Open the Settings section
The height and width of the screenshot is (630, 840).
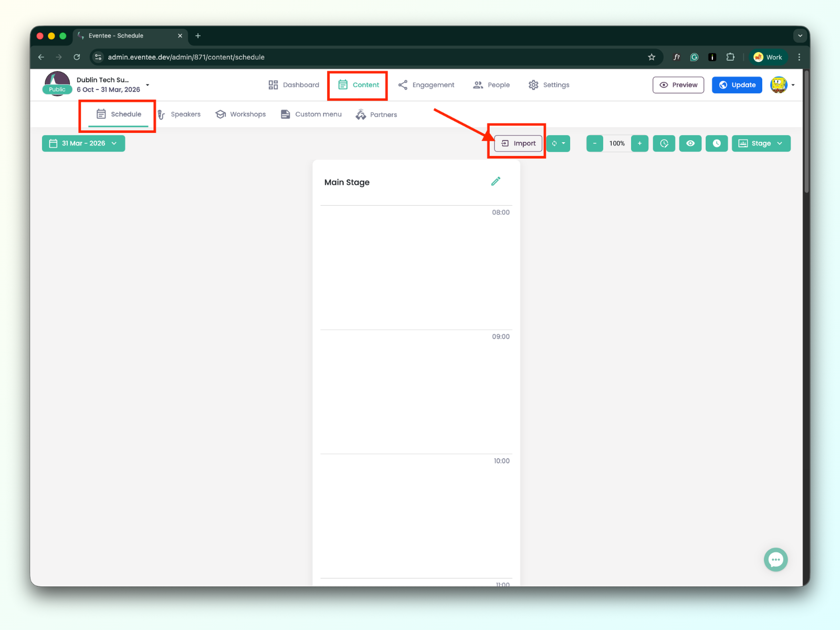549,85
